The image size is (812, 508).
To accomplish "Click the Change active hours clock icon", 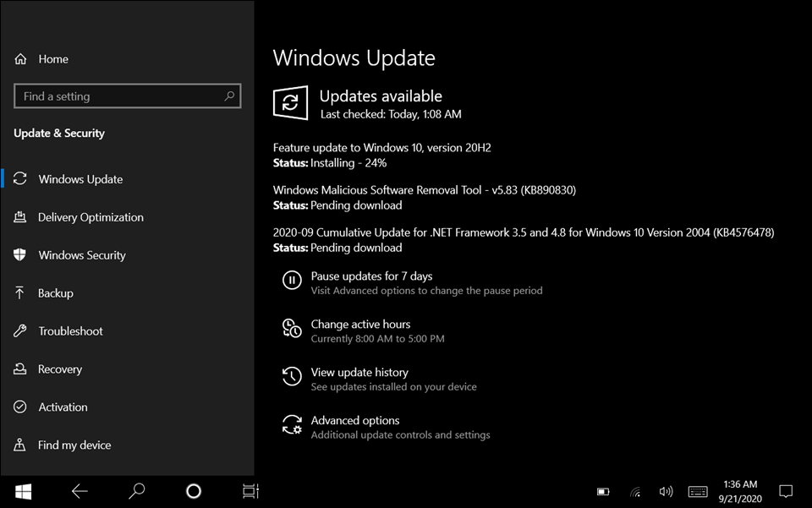I will [x=292, y=329].
